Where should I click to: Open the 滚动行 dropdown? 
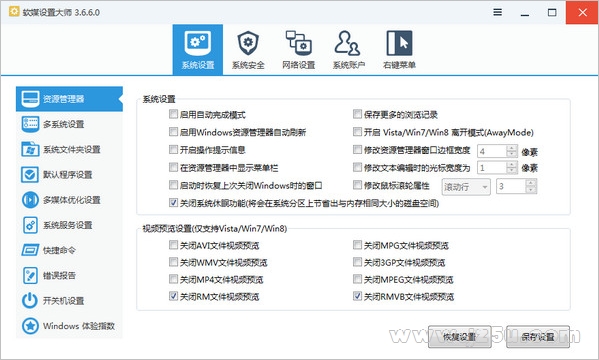coord(466,187)
